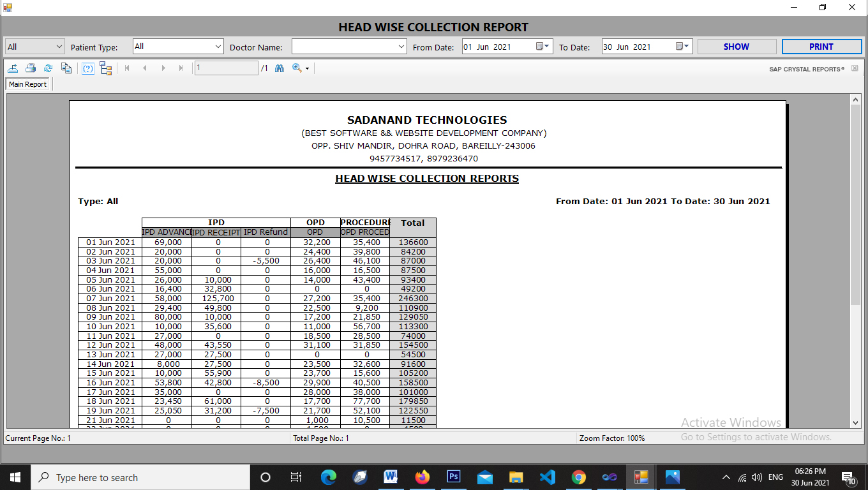This screenshot has width=868, height=490.
Task: Click the report scrollbar up arrow
Action: point(856,100)
